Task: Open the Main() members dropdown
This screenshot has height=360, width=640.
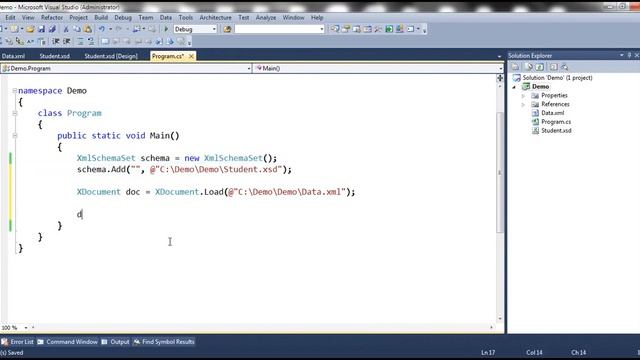Action: (500, 69)
